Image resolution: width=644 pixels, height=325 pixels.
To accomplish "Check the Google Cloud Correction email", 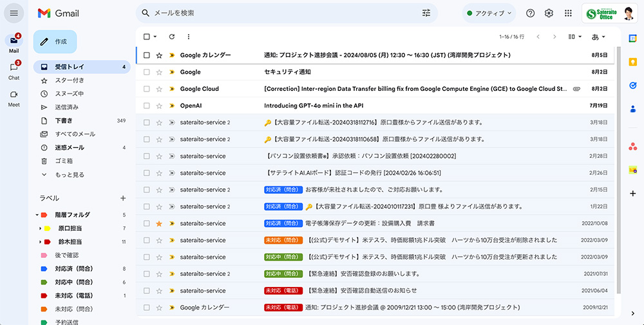I will pos(147,89).
